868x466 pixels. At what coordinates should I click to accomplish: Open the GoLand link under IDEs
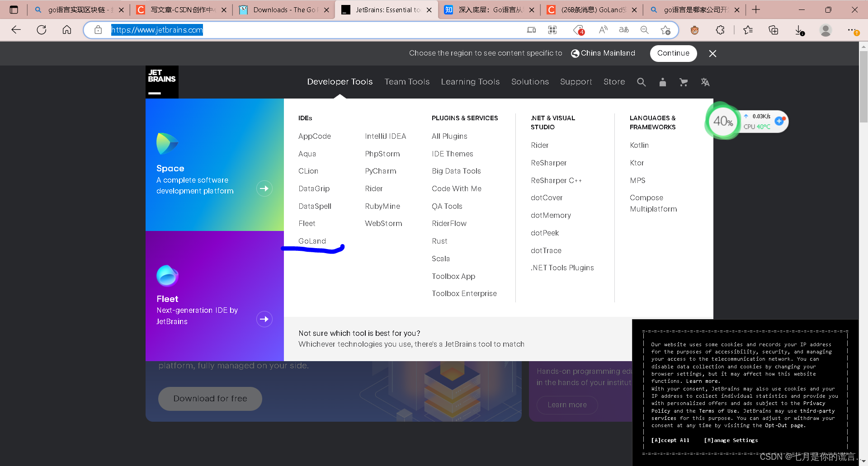[312, 241]
